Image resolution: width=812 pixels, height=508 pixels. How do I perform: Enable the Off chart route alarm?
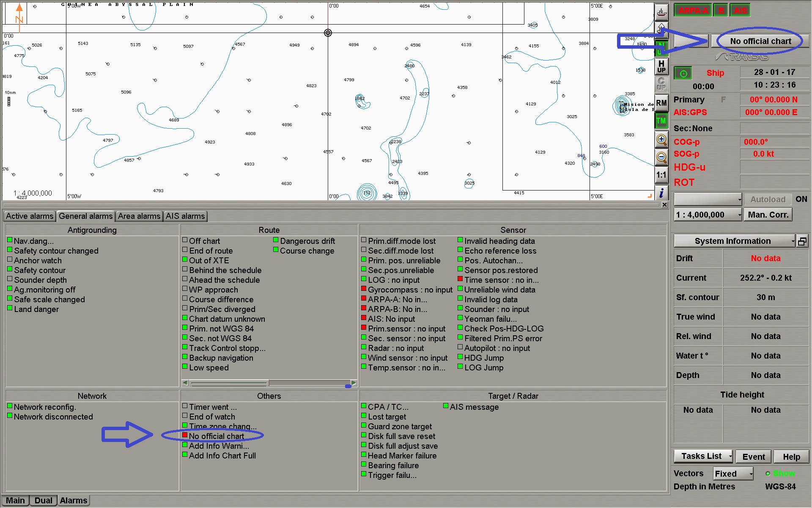tap(185, 240)
